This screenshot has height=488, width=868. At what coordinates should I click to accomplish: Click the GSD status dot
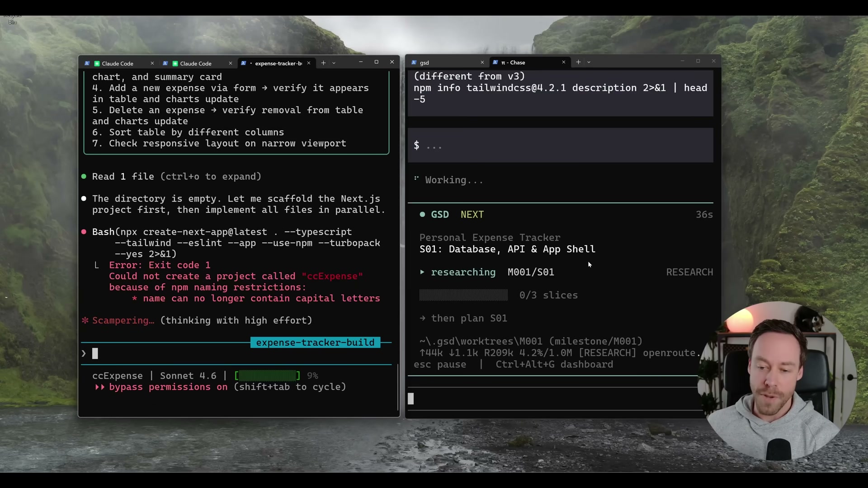pyautogui.click(x=422, y=215)
